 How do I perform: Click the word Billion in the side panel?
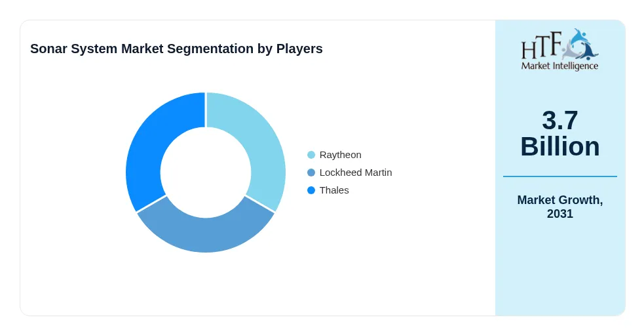click(560, 146)
